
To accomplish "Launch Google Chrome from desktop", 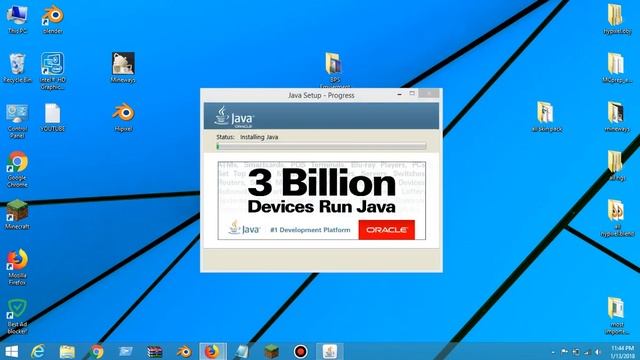I will [17, 169].
